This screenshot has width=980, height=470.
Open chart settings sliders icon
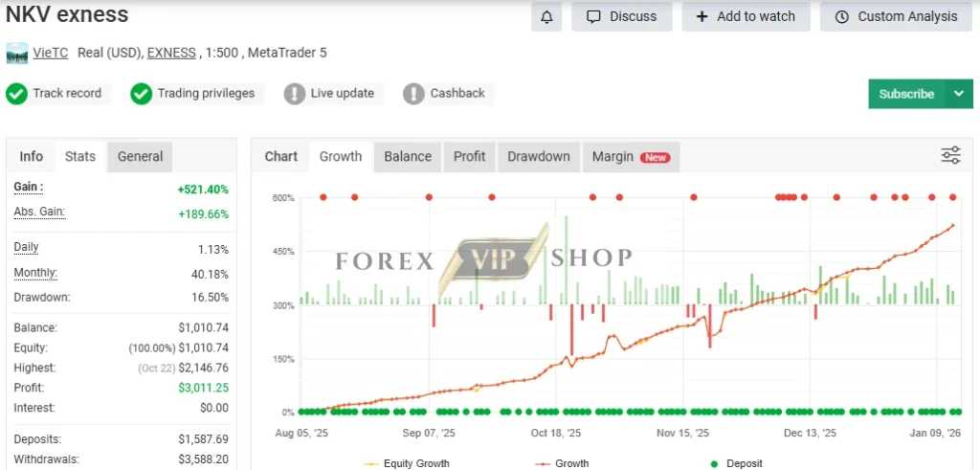[x=950, y=155]
